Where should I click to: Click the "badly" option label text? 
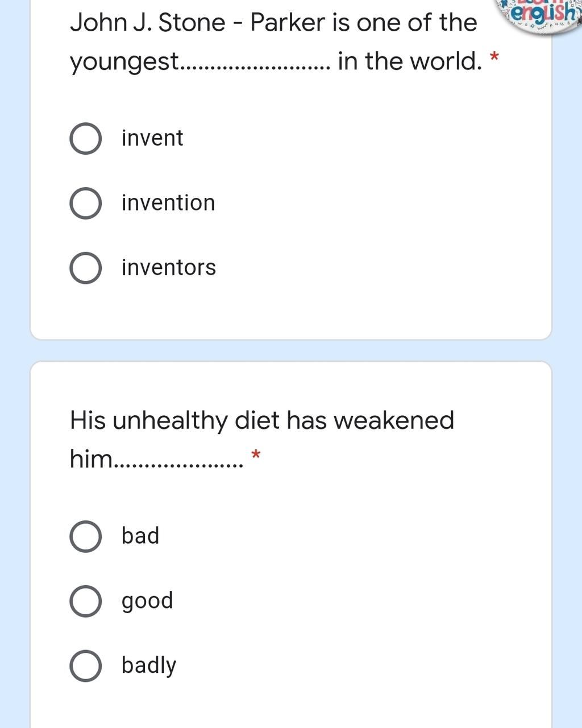149,666
